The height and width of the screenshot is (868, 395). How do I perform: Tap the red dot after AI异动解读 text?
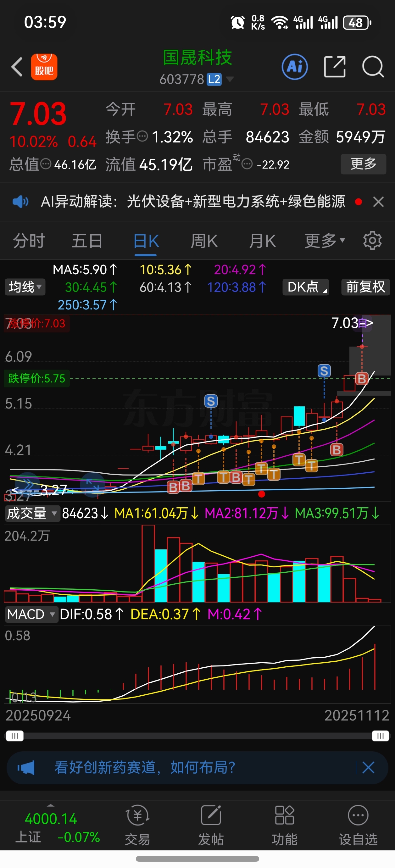359,202
